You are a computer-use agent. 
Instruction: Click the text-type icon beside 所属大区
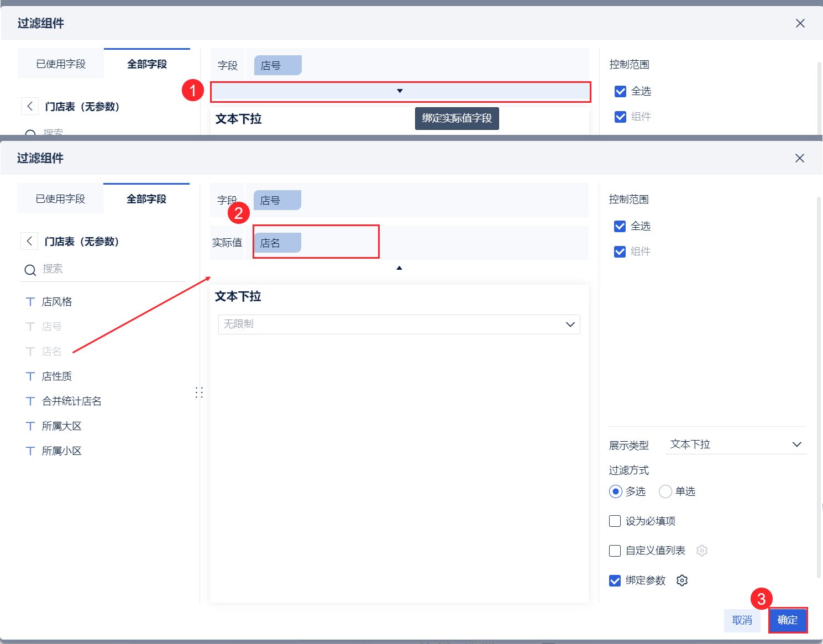30,426
